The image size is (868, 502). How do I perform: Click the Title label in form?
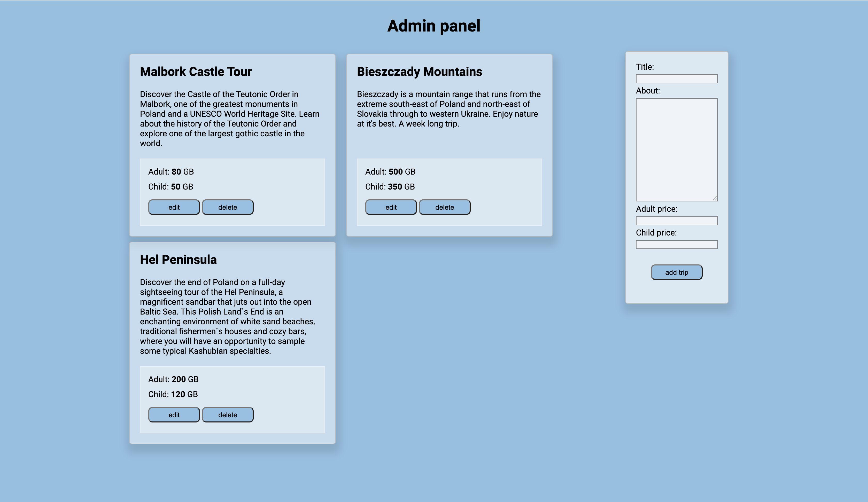coord(645,67)
